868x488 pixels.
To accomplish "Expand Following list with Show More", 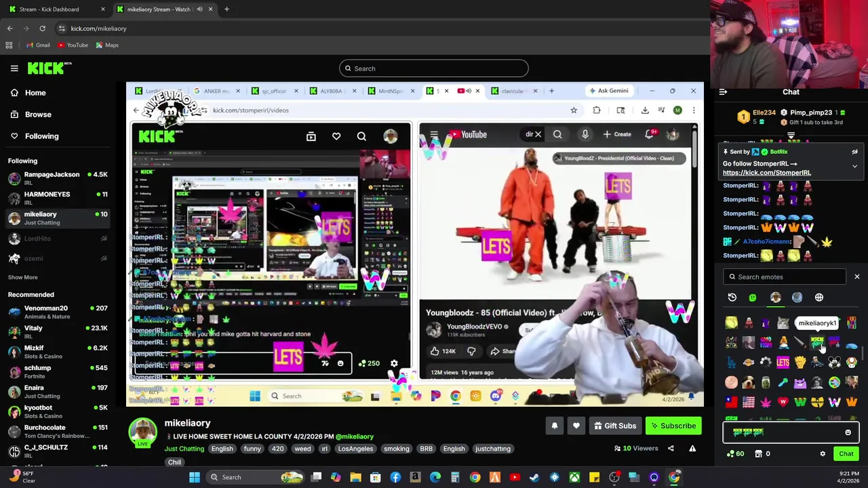I will click(x=22, y=277).
